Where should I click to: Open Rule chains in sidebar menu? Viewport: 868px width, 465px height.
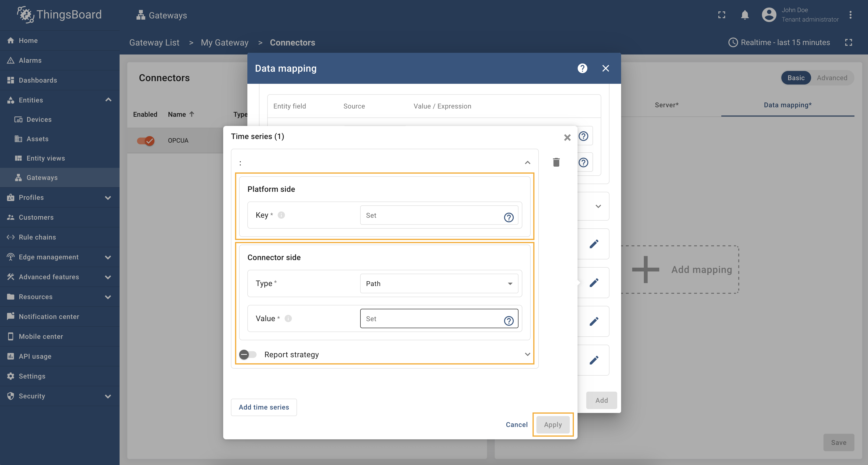pyautogui.click(x=37, y=237)
